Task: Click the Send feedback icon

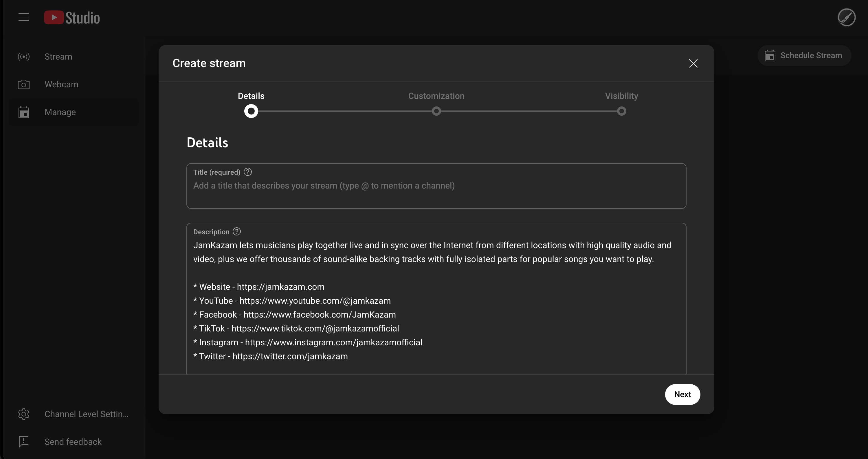Action: 23,441
